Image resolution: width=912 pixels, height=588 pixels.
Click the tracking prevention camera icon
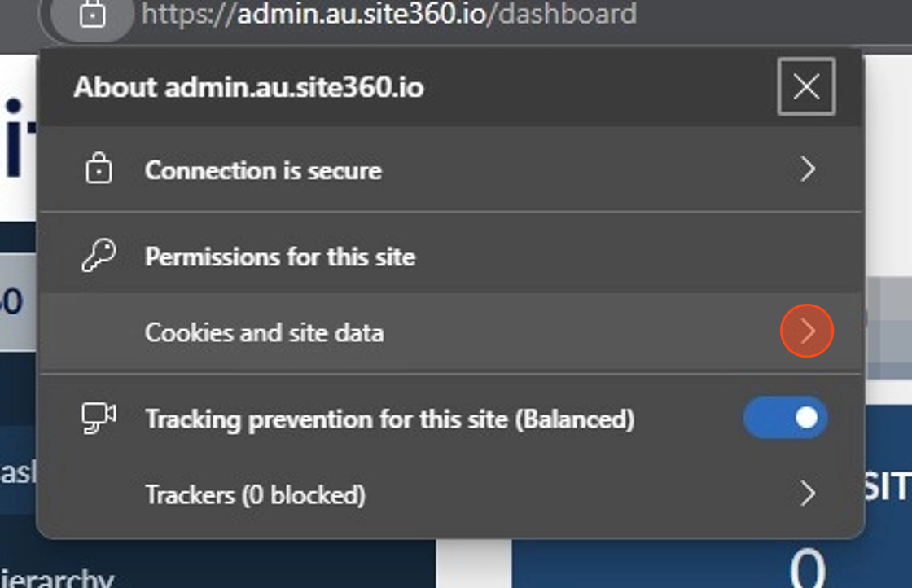(x=99, y=418)
